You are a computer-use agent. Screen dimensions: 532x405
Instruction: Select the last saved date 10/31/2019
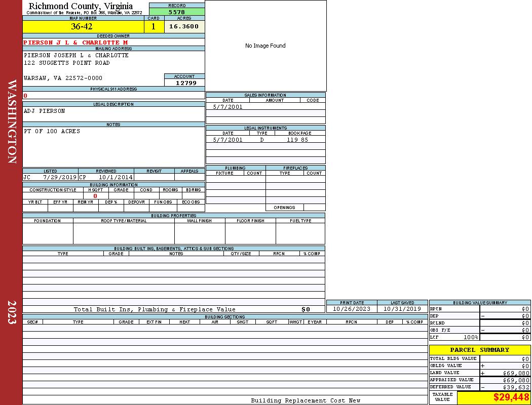(402, 309)
